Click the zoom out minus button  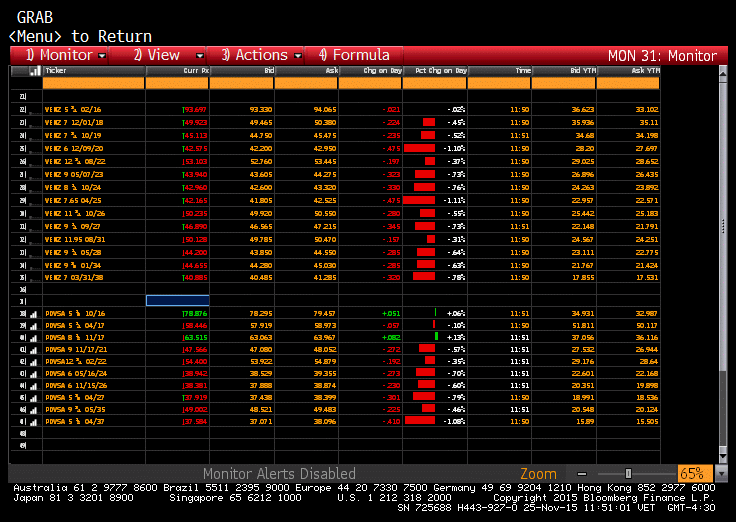582,474
